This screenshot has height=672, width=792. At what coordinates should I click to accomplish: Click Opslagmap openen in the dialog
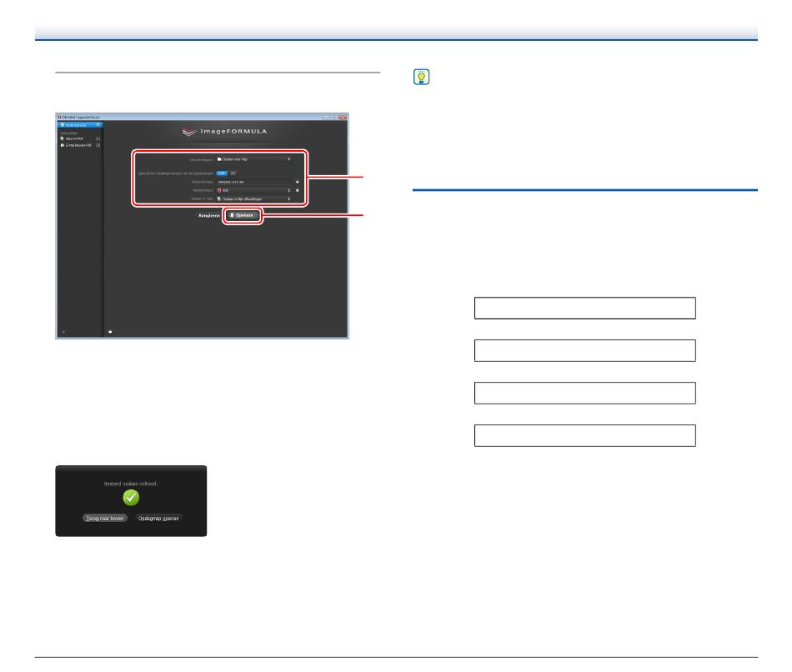point(158,519)
